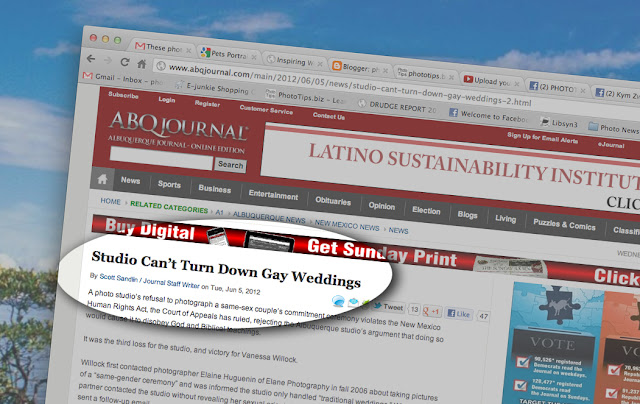Open the News menu in site navigation
Screen dimensions: 640x404
(130, 180)
